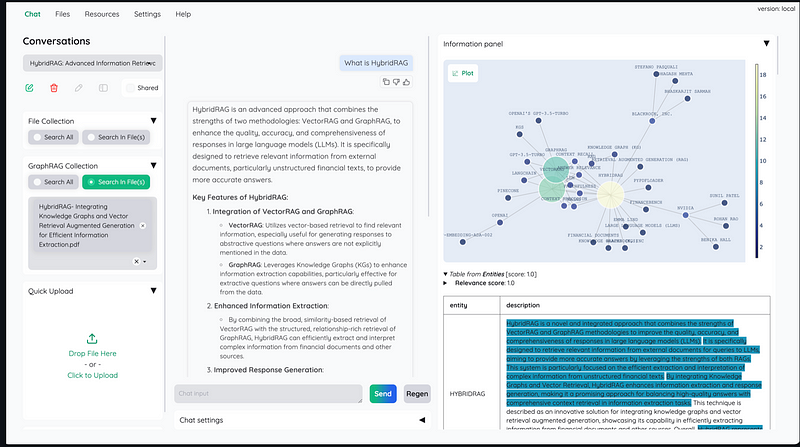800x447 pixels.
Task: Click the Chat input field
Action: coord(268,394)
